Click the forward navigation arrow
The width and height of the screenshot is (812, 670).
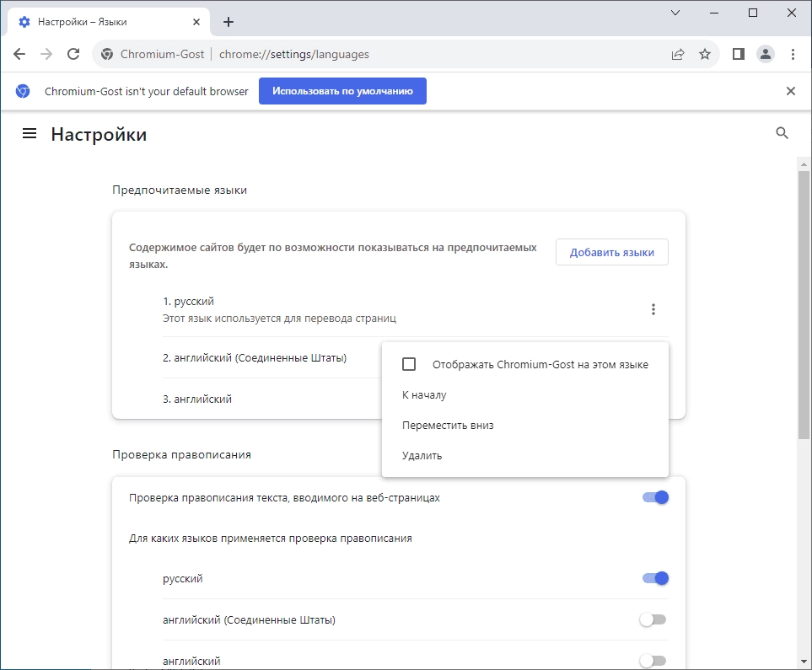click(x=46, y=54)
